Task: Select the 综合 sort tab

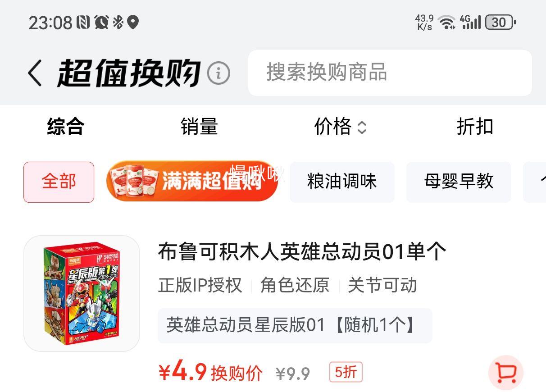Action: click(66, 127)
